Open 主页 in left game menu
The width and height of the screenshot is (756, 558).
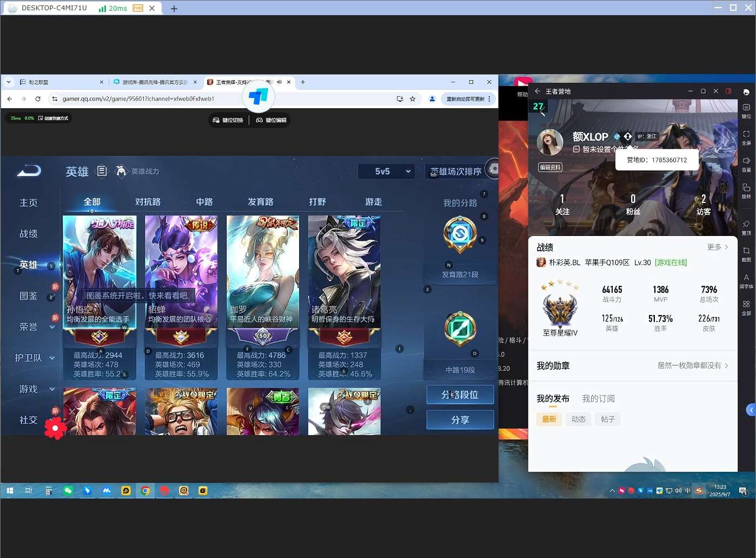point(29,202)
